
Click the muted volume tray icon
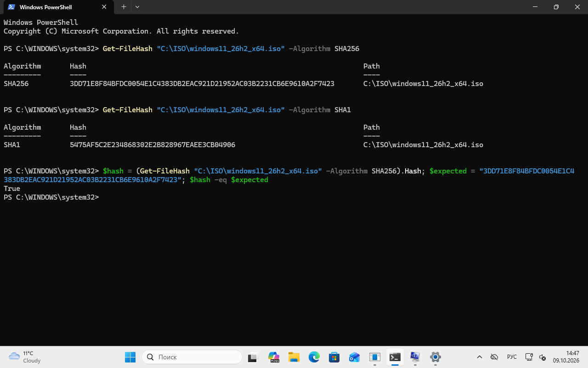542,357
